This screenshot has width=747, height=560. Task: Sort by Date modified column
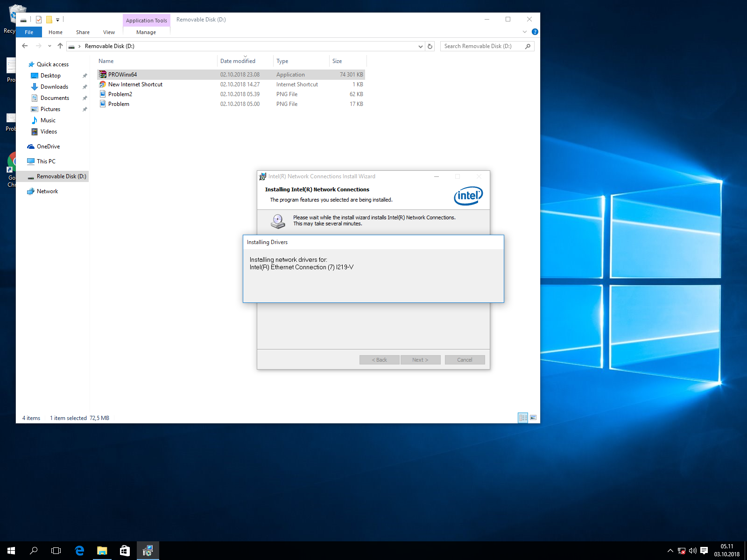245,61
